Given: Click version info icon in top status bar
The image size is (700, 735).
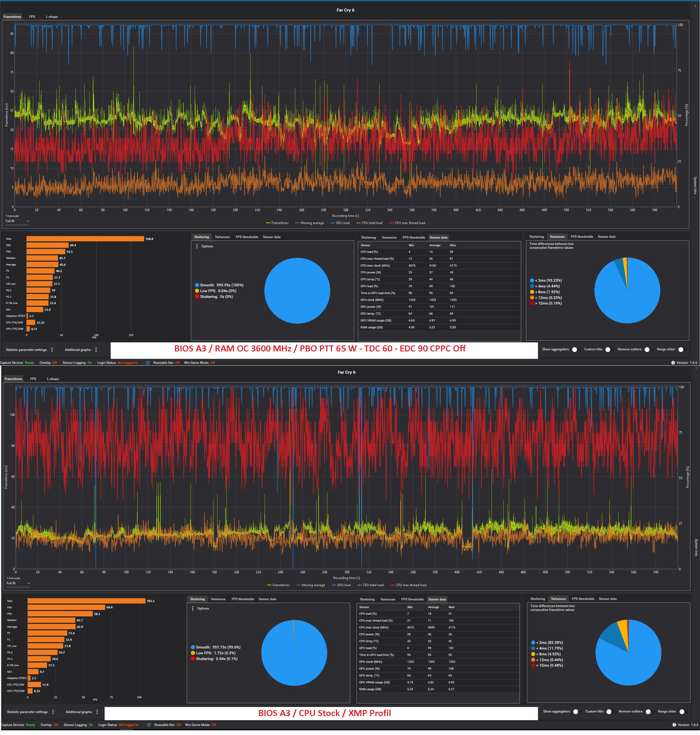Looking at the screenshot, I should [x=673, y=363].
